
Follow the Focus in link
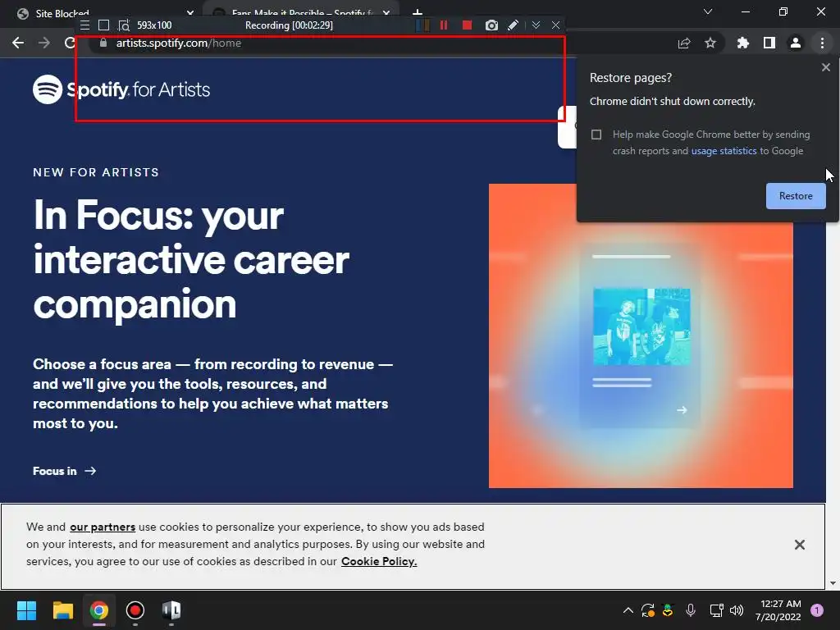[x=64, y=471]
